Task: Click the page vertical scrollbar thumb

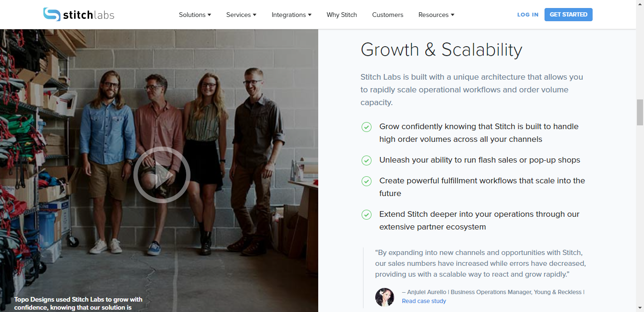Action: click(640, 112)
